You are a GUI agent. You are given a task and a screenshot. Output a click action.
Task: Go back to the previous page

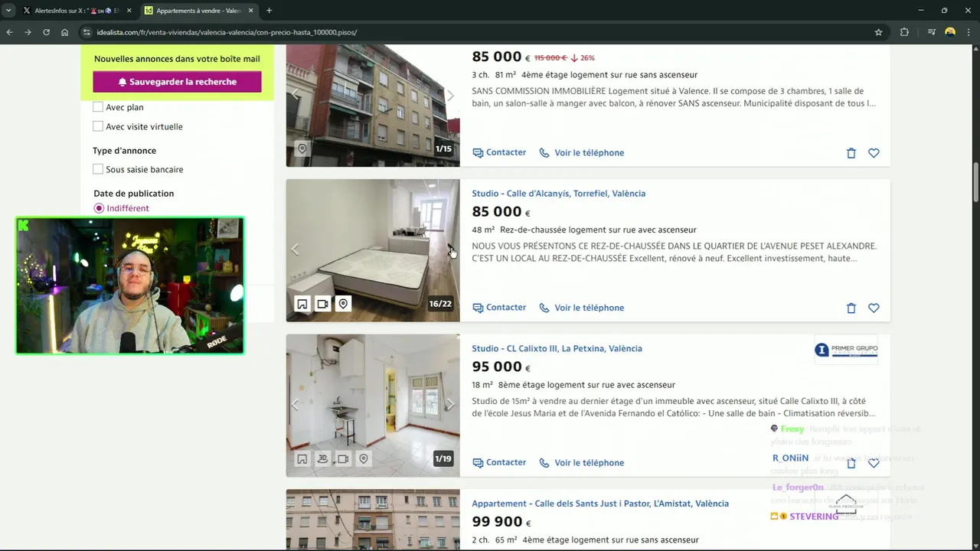[x=9, y=32]
